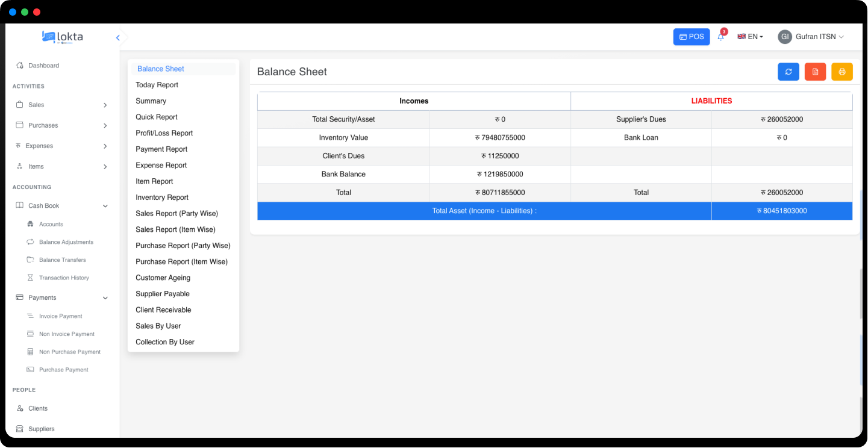The height and width of the screenshot is (448, 868).
Task: Open the Gufran ITSN user dropdown
Action: (x=820, y=37)
